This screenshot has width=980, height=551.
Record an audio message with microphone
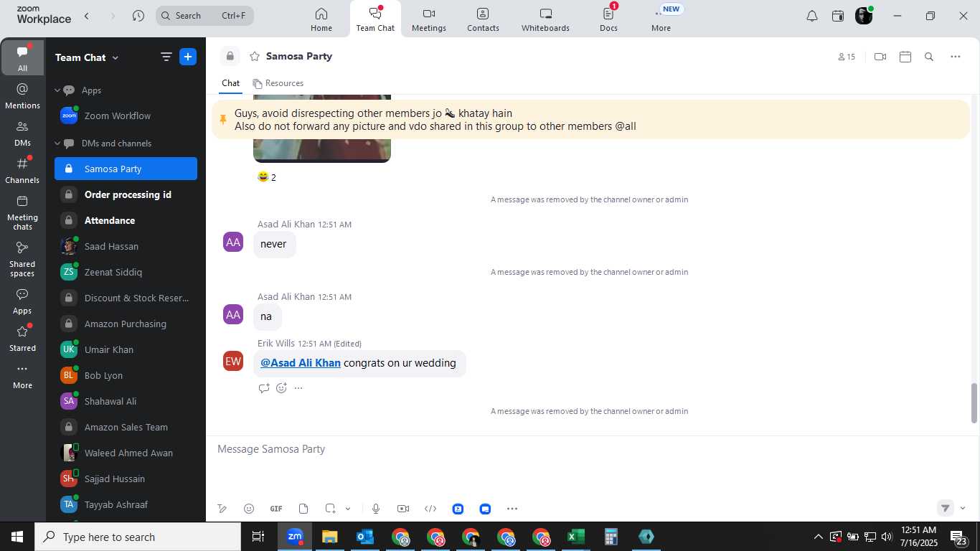click(x=376, y=509)
